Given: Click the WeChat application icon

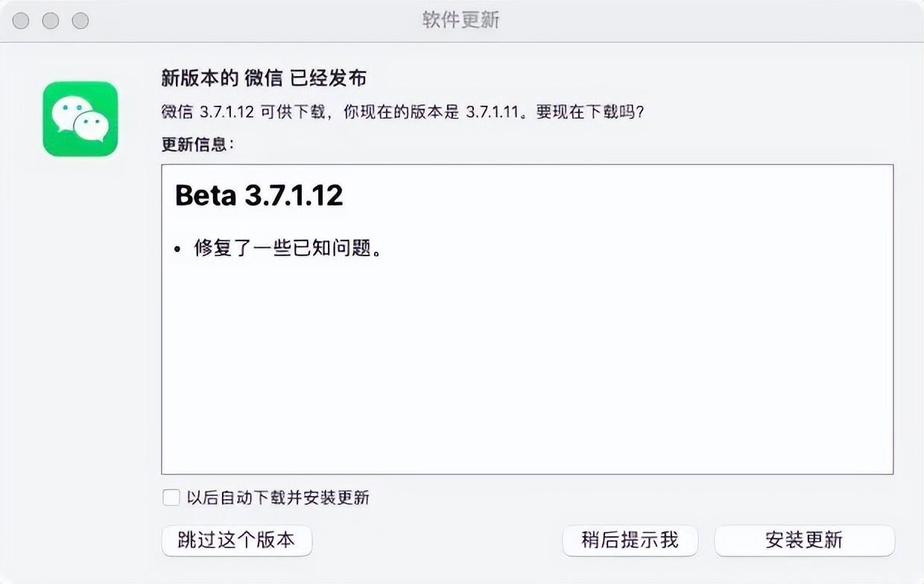Looking at the screenshot, I should point(80,120).
